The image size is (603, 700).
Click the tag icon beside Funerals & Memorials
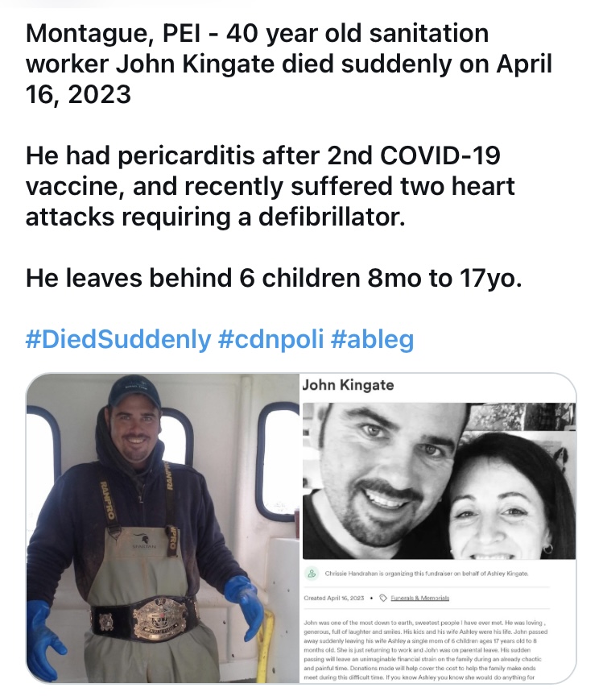tap(383, 598)
